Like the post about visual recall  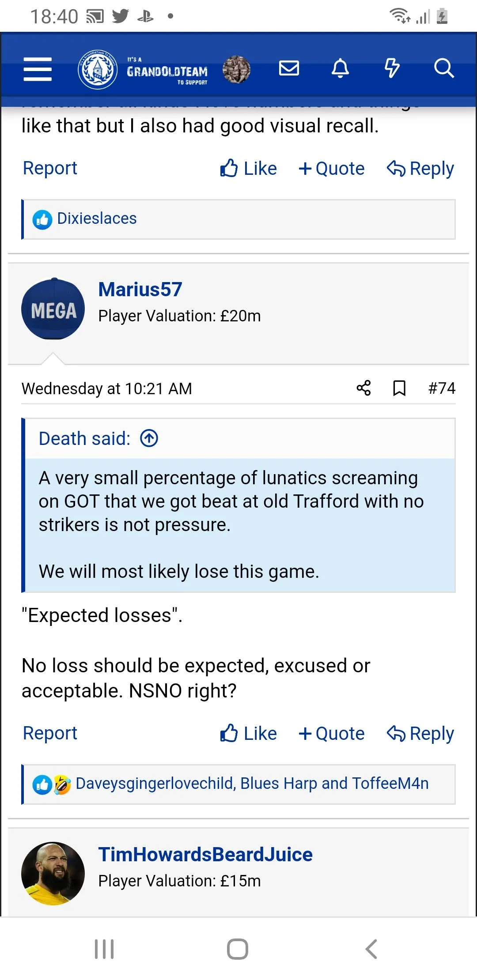[249, 168]
